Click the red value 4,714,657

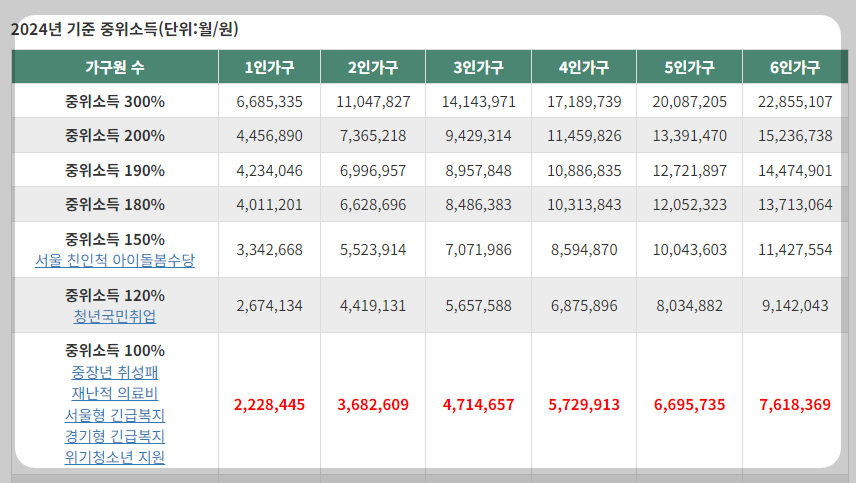click(478, 404)
